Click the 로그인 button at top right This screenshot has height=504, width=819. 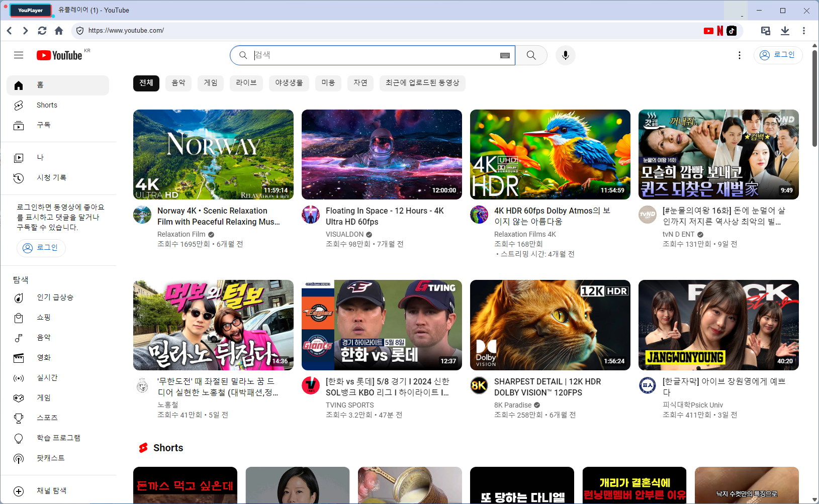point(778,55)
